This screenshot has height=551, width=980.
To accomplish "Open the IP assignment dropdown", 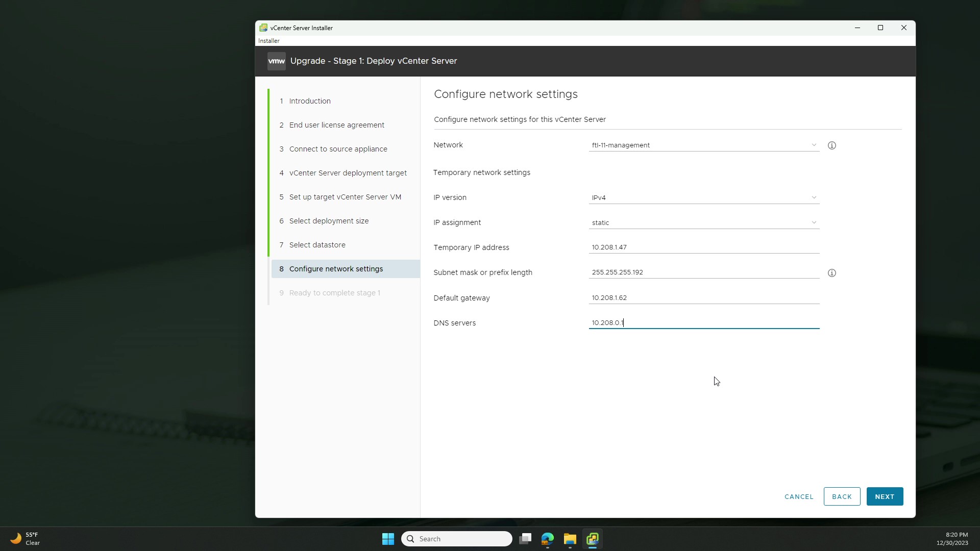I will coord(704,222).
